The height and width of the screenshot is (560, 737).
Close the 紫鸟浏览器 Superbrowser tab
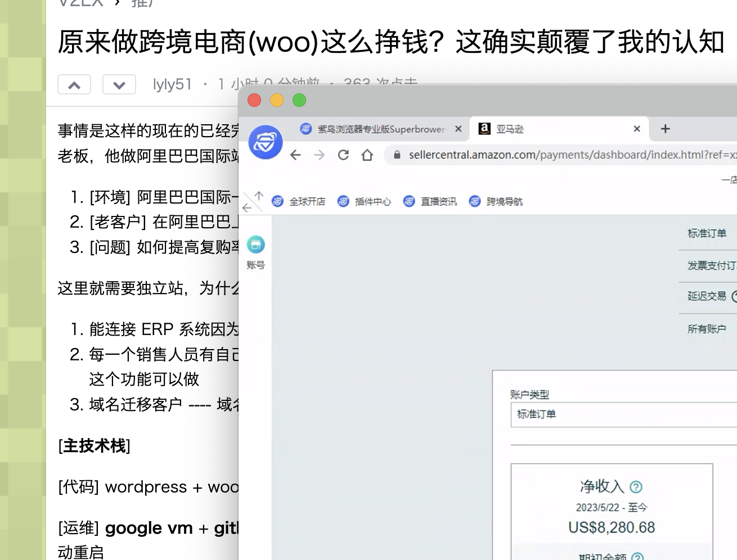459,129
